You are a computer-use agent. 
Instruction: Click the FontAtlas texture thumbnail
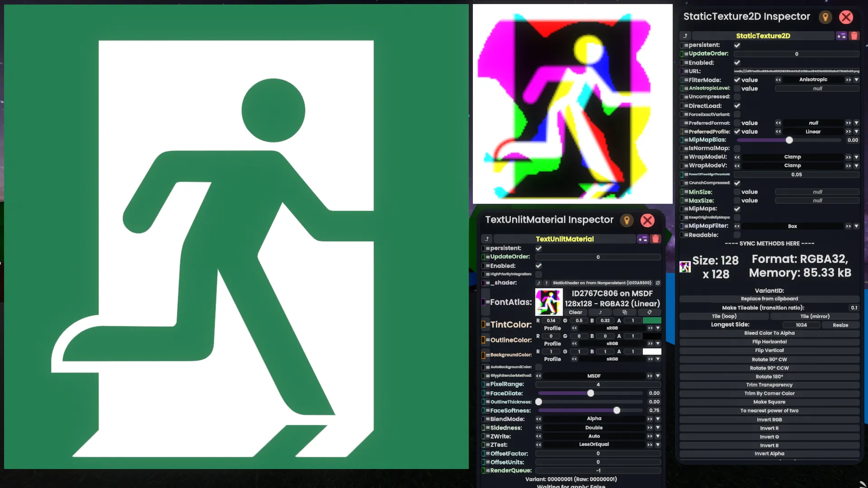point(549,302)
